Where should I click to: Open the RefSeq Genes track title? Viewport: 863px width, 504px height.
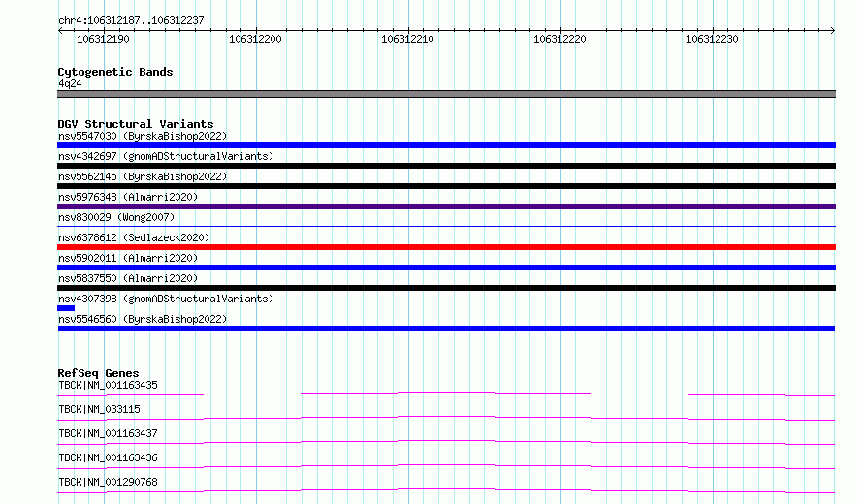click(98, 373)
